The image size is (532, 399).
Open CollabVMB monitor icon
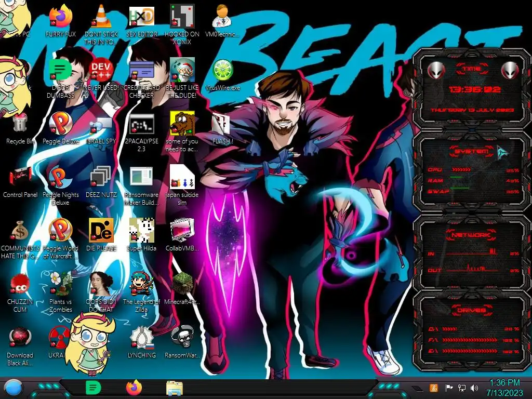(182, 230)
